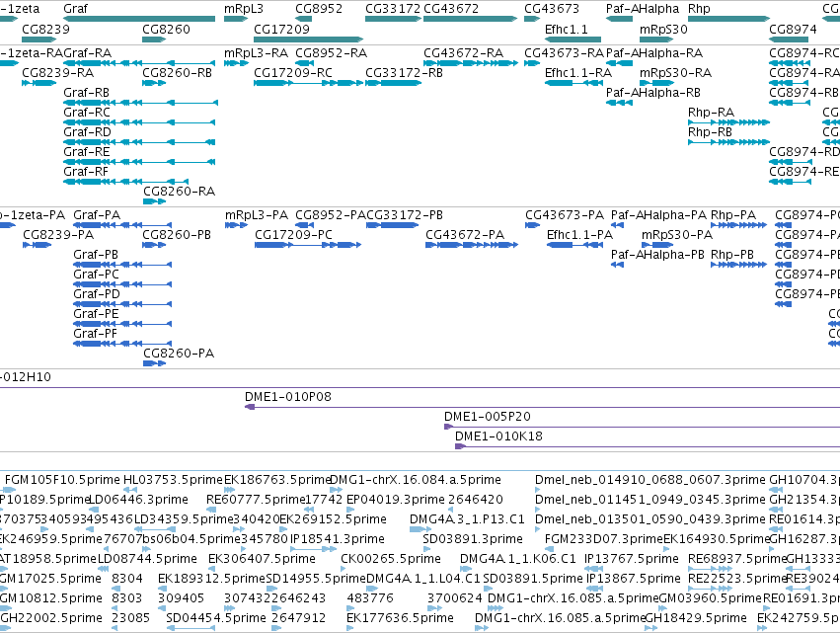Screen dimensions: 840x633
Task: Open the DME1-010K18 BAC label
Action: click(x=498, y=436)
